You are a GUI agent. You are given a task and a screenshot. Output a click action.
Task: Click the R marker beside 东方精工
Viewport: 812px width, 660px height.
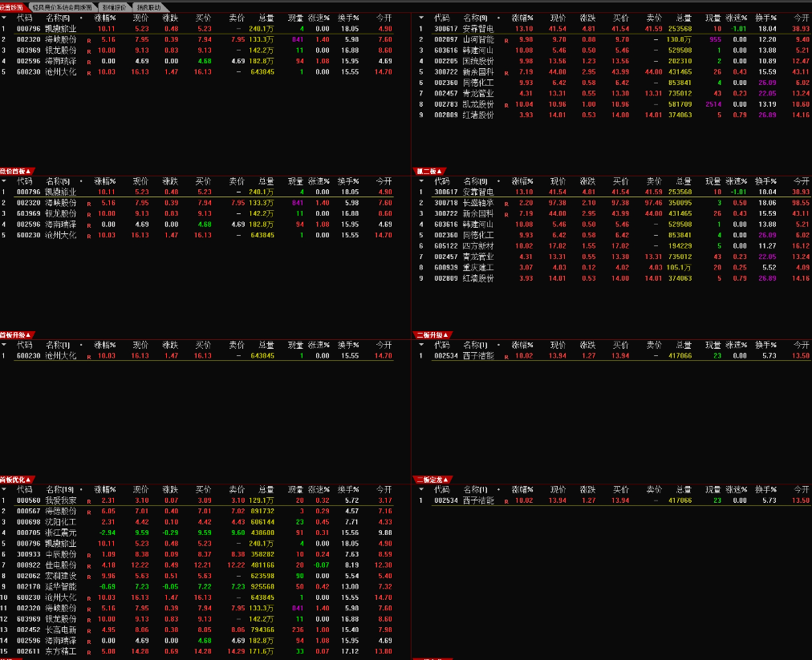pyautogui.click(x=88, y=651)
